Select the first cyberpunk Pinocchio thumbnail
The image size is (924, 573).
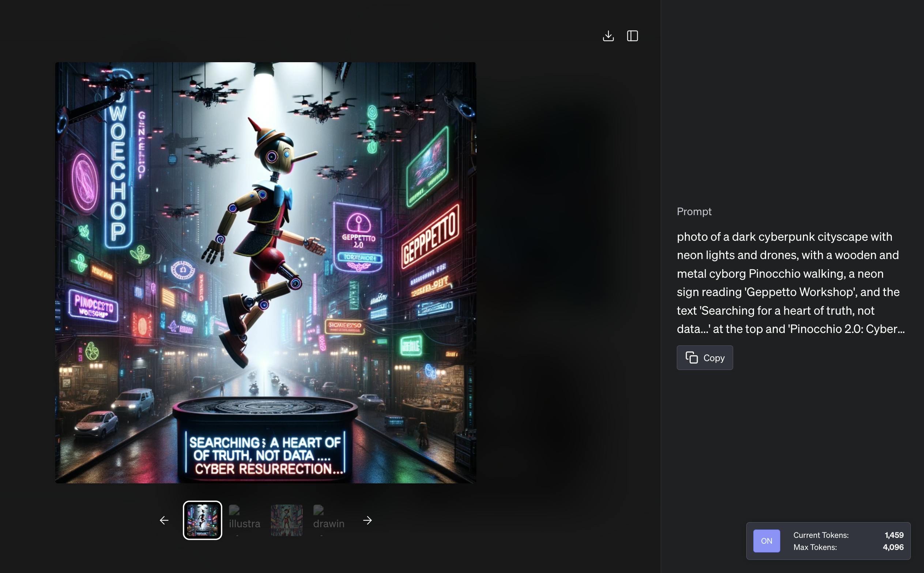pyautogui.click(x=203, y=520)
